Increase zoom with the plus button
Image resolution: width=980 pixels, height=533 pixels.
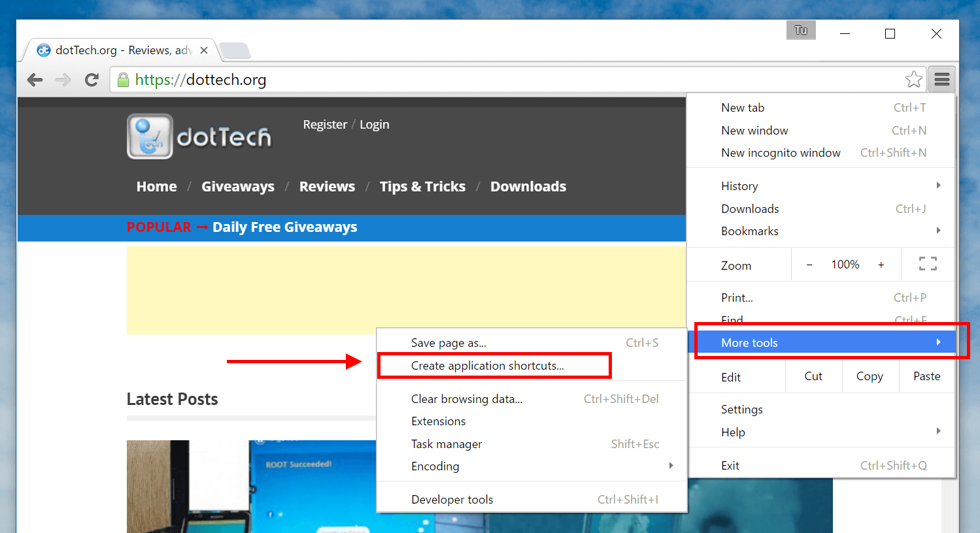point(881,265)
